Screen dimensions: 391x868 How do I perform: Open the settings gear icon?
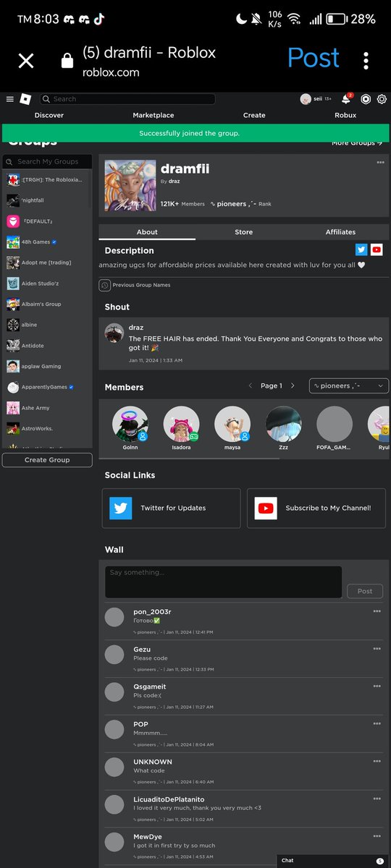pyautogui.click(x=382, y=99)
